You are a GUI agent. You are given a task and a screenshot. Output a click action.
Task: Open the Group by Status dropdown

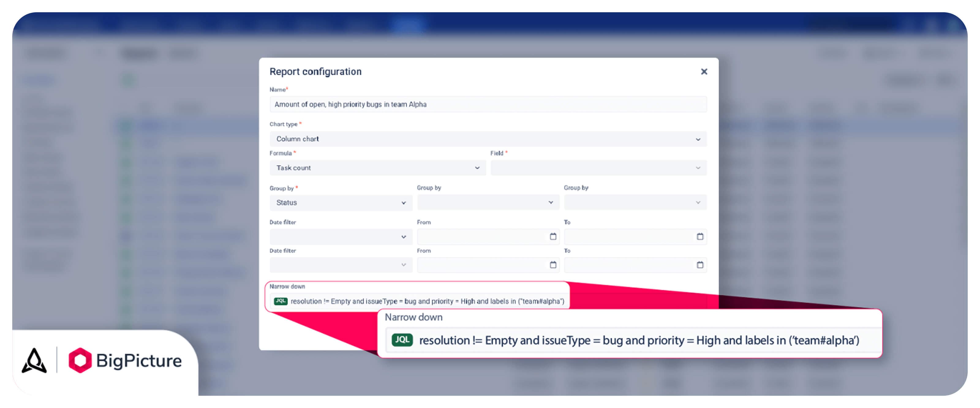point(341,202)
